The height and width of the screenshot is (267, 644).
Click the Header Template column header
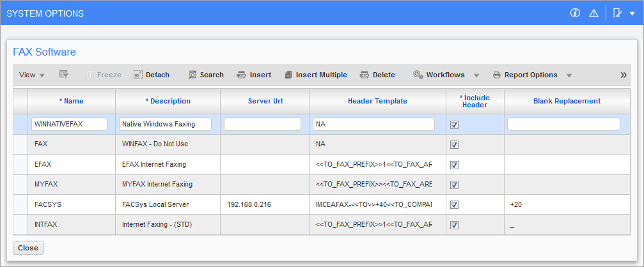click(x=377, y=102)
